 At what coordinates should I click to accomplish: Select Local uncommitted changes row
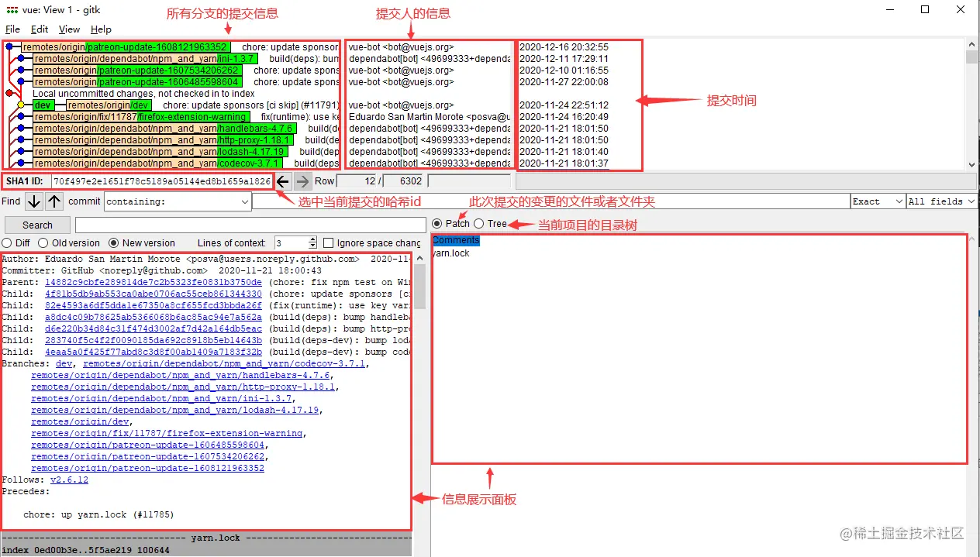click(143, 94)
